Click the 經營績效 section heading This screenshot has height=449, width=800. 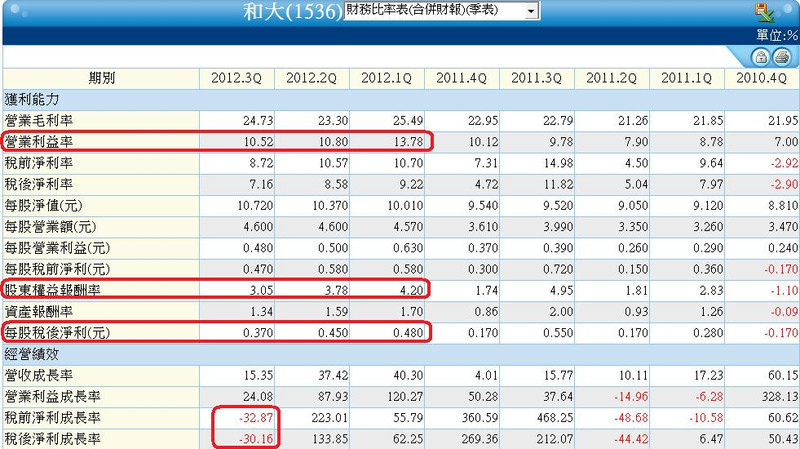(x=32, y=354)
